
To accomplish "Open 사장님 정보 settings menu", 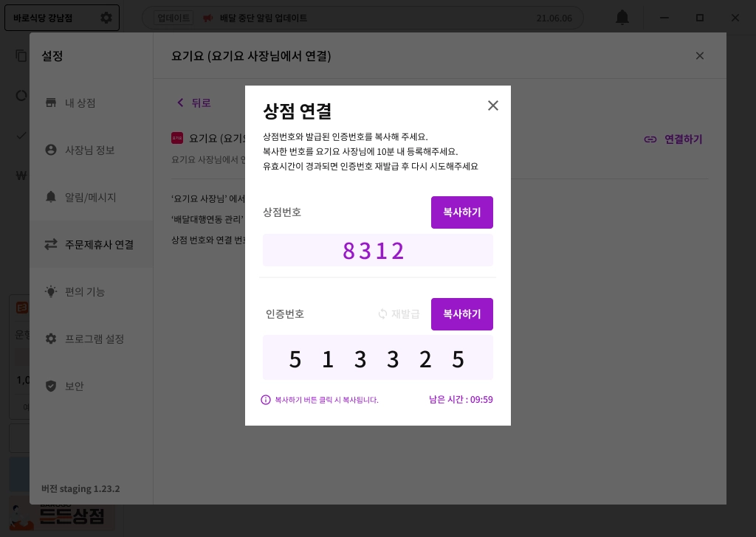I will (91, 150).
